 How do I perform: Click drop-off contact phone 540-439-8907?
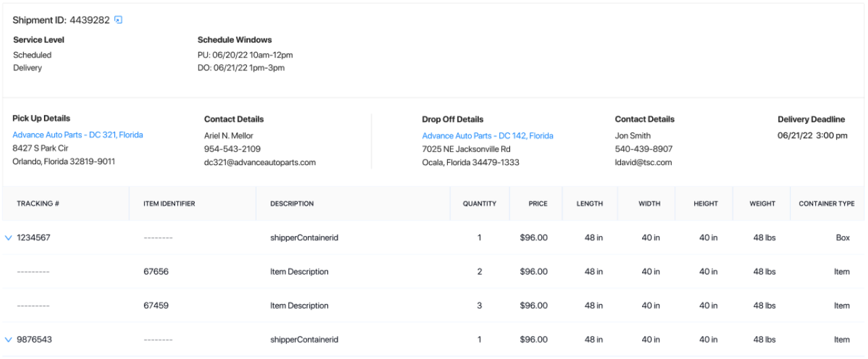[x=643, y=149]
